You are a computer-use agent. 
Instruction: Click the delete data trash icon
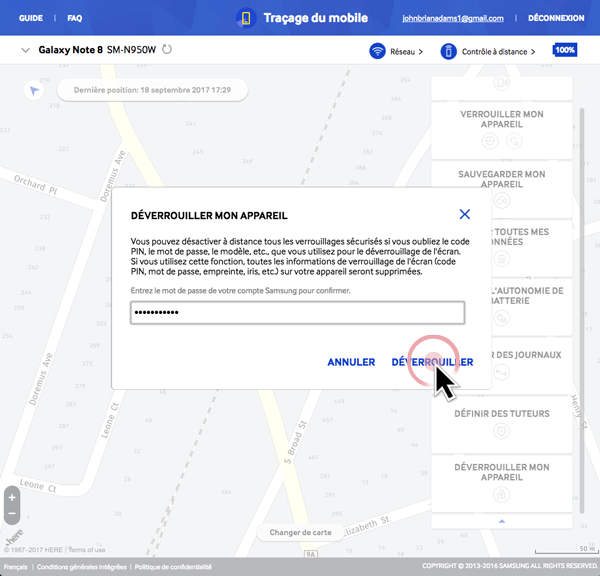(x=502, y=259)
